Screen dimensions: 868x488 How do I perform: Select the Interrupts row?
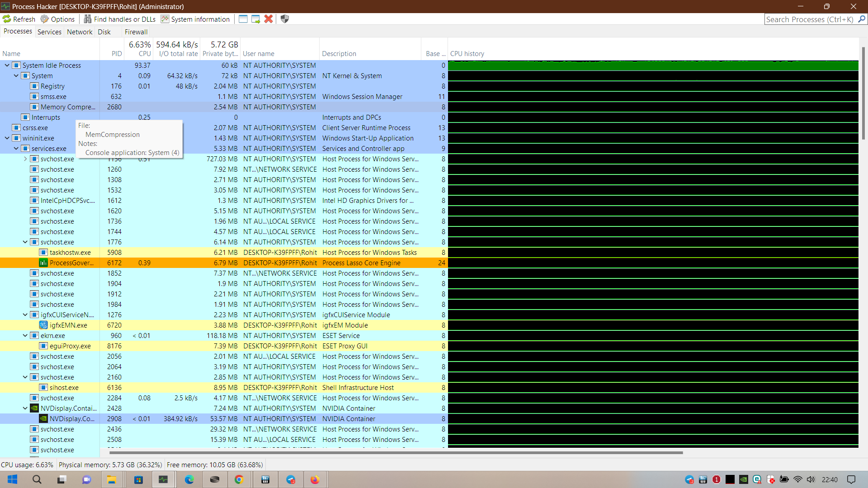(x=224, y=117)
